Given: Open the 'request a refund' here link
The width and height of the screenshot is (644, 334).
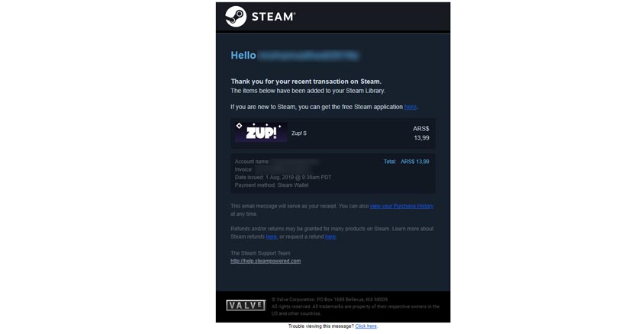Looking at the screenshot, I should (x=330, y=236).
